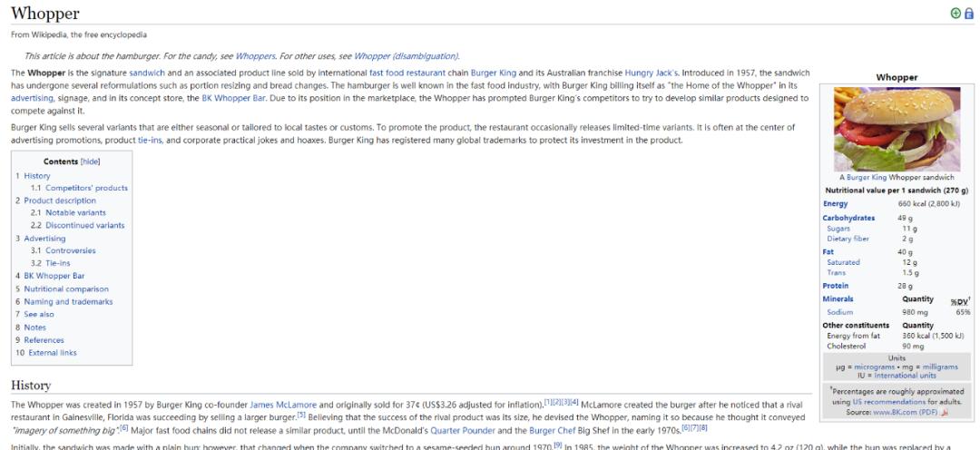Click the micrograms unit link
Viewport: 980px width, 450px height.
coord(875,367)
